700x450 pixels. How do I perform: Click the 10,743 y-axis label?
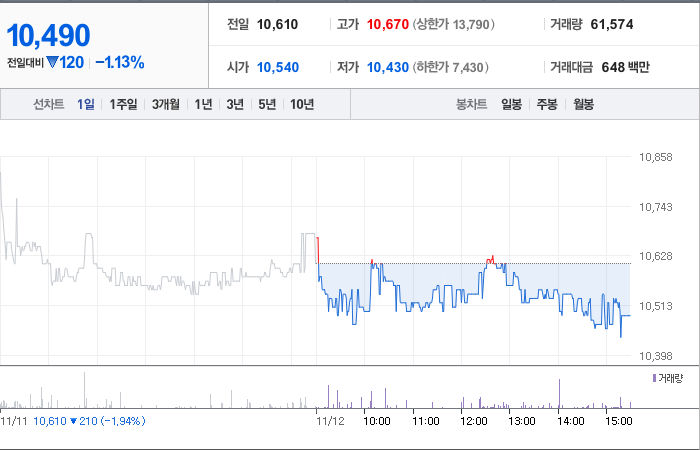pyautogui.click(x=655, y=207)
